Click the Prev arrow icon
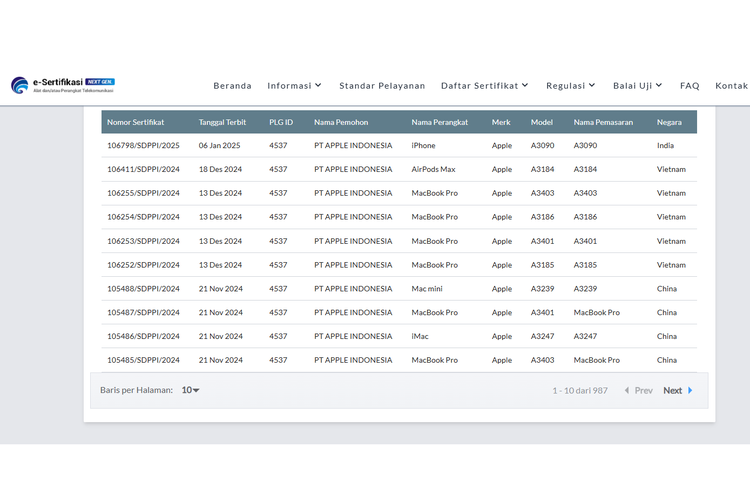Screen dimensions: 750x500 click(627, 391)
